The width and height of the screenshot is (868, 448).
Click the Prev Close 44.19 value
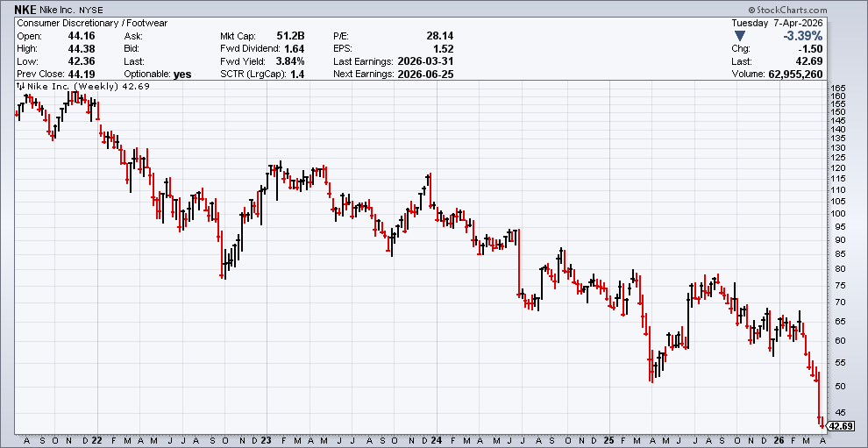tap(82, 75)
